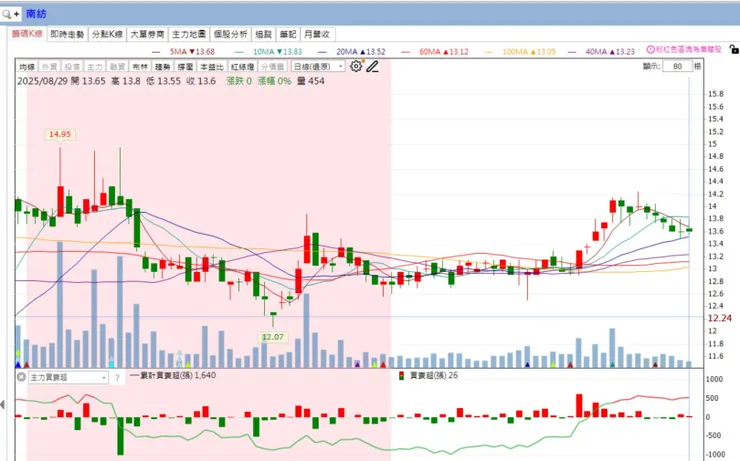Toggle the 撐壓 support-resistance overlay
Image resolution: width=740 pixels, height=461 pixels.
click(x=185, y=67)
